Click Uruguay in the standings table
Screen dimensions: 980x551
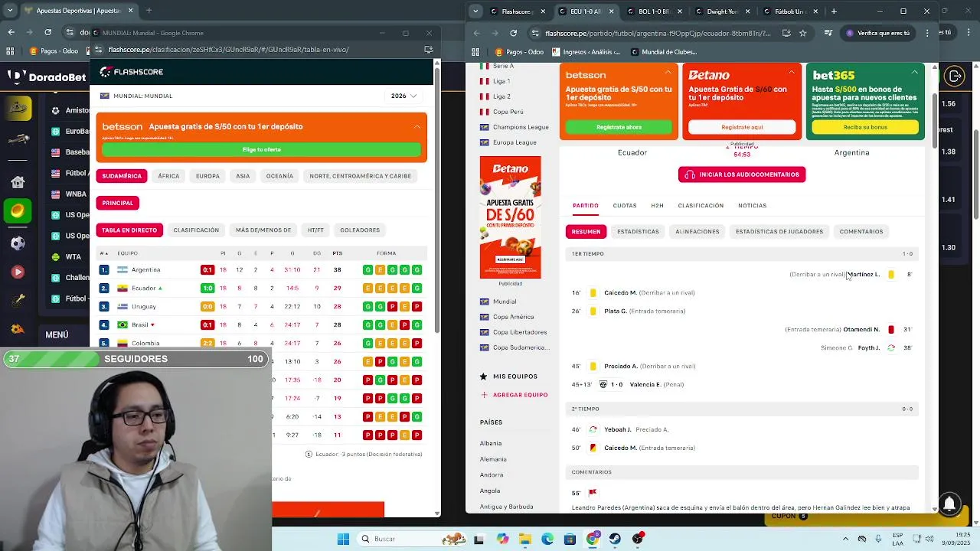click(x=144, y=307)
